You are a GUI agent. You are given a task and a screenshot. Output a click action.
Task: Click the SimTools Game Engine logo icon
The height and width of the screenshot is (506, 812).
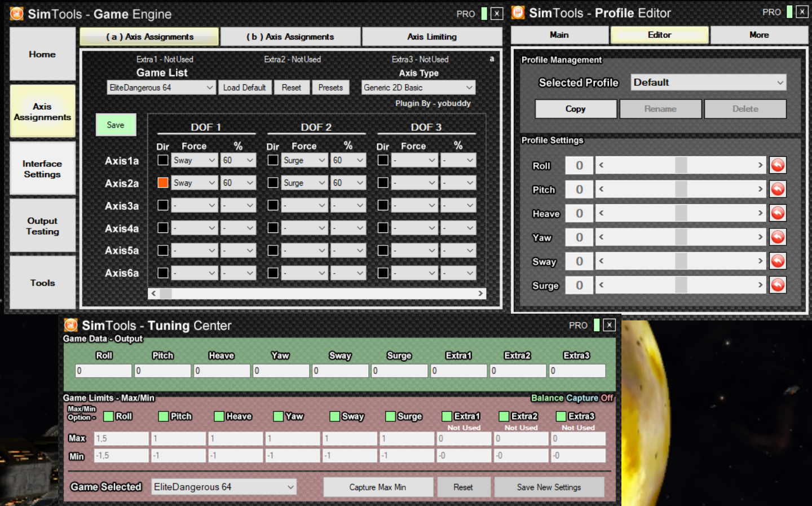17,14
